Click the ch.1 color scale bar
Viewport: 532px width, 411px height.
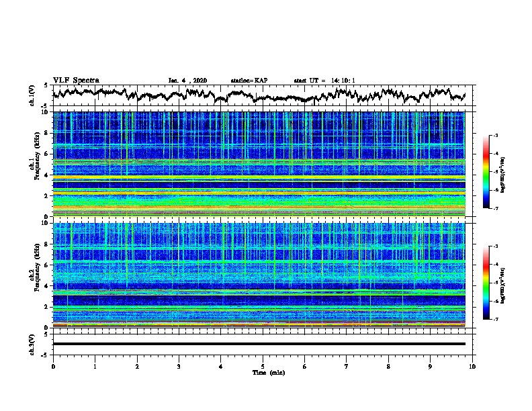(486, 172)
